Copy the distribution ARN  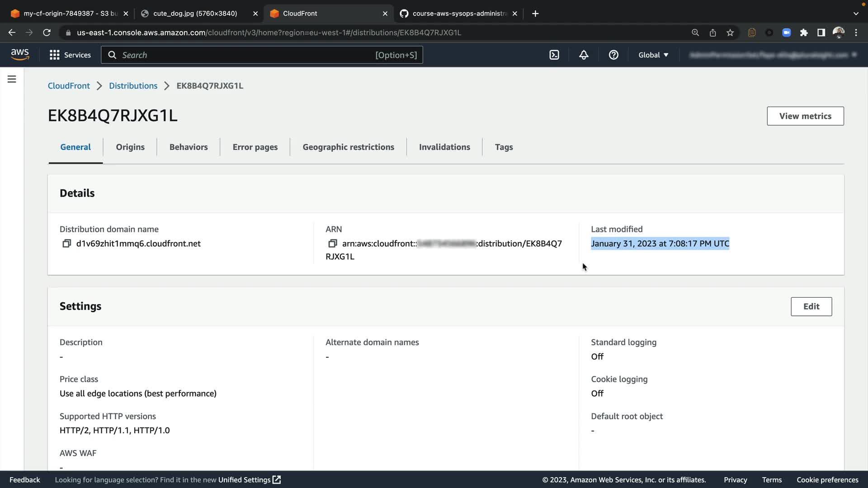pyautogui.click(x=332, y=244)
